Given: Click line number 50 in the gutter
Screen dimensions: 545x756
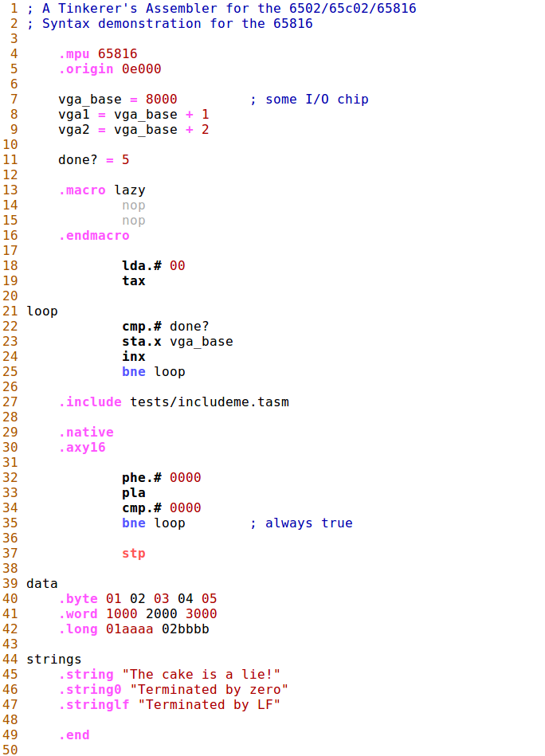Looking at the screenshot, I should coord(10,750).
